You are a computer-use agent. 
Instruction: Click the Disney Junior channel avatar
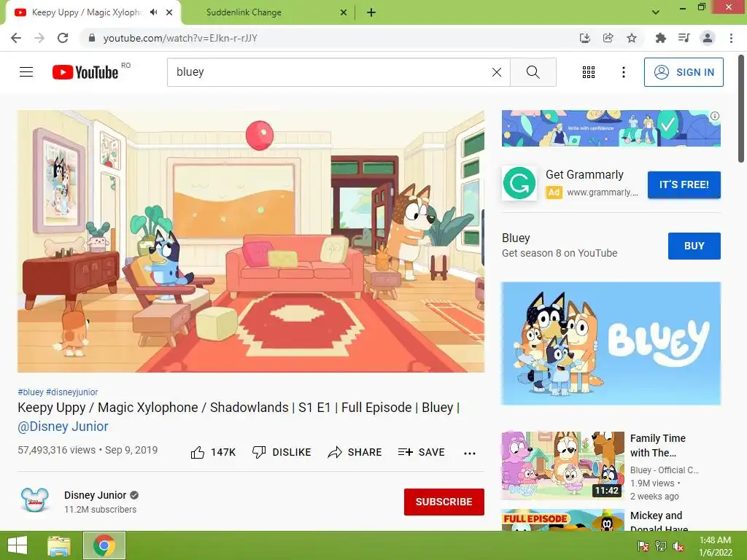(x=35, y=500)
